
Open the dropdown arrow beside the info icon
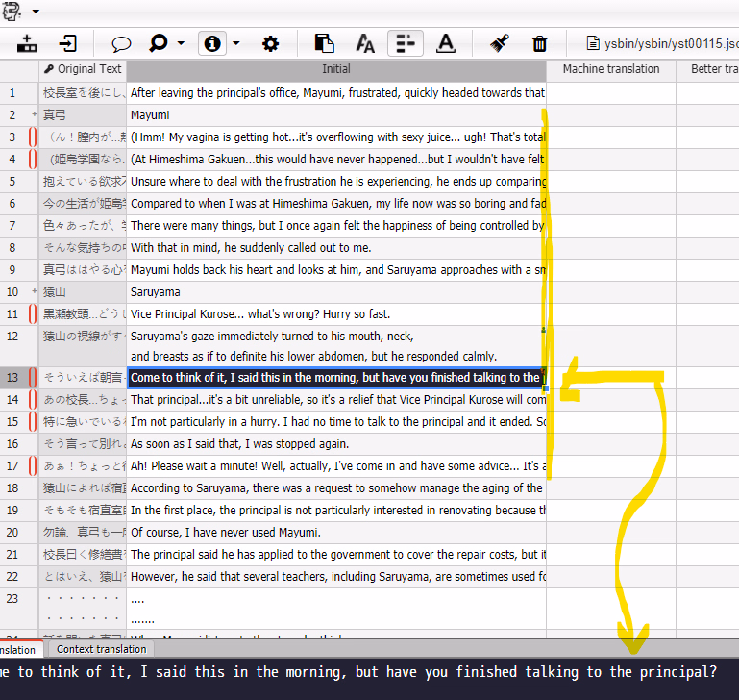click(235, 43)
